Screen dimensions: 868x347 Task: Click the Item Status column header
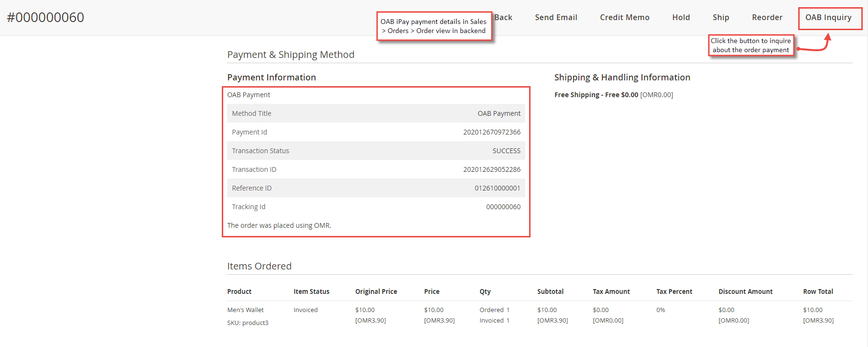tap(311, 291)
